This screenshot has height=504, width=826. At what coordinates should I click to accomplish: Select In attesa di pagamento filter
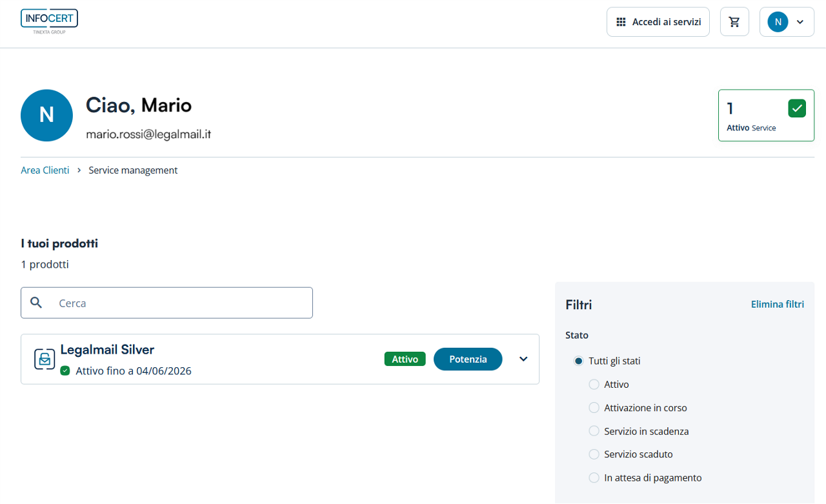[x=594, y=478]
